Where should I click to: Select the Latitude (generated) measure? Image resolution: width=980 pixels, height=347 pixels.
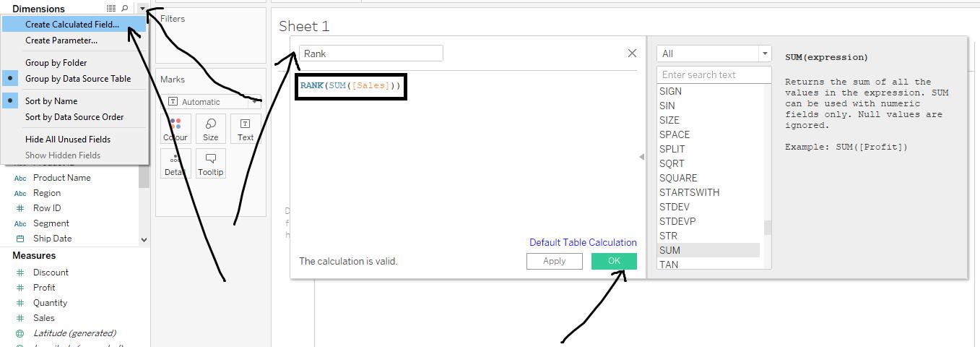click(x=74, y=333)
